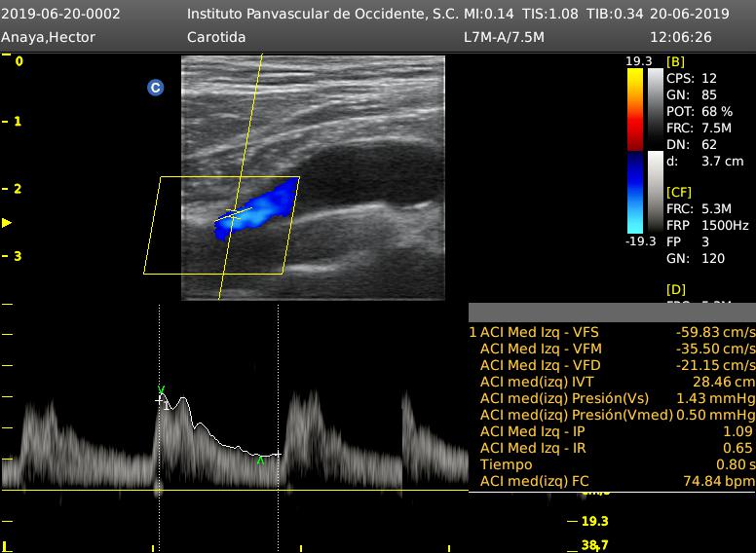Click the upper grayscale map bar
The height and width of the screenshot is (553, 756).
tap(656, 109)
